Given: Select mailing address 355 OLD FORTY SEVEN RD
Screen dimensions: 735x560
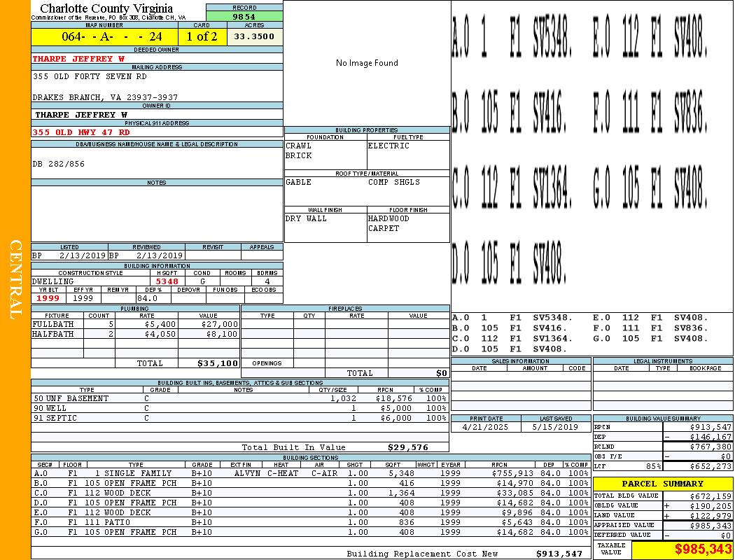Looking at the screenshot, I should click(90, 76).
